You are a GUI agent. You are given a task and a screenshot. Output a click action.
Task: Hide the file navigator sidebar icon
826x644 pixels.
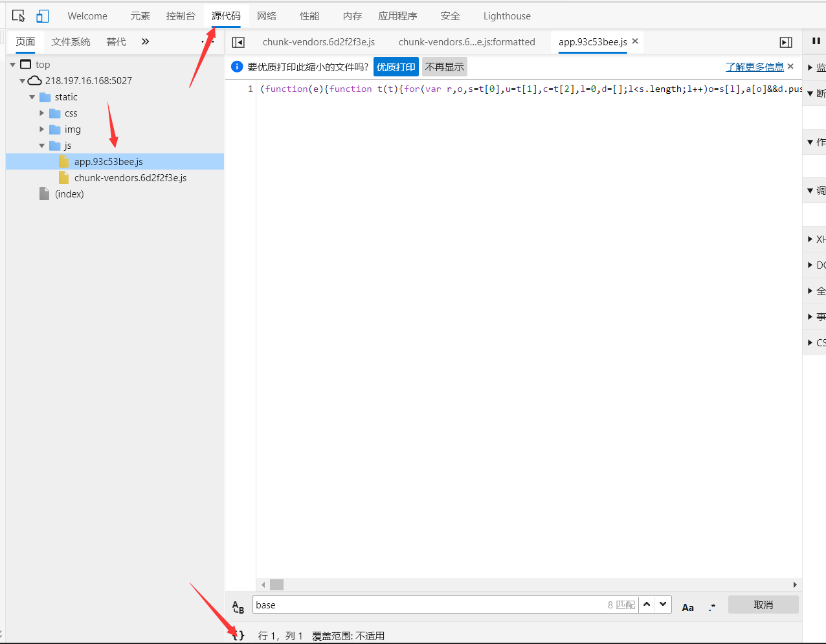pos(238,42)
